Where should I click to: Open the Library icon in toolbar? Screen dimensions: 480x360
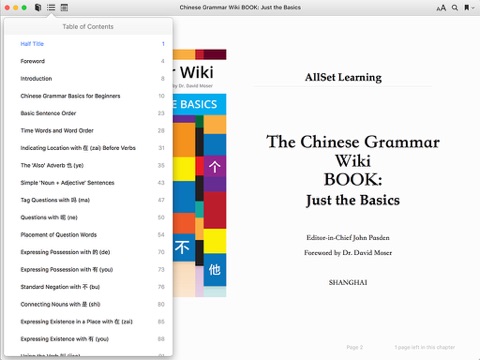(x=38, y=7)
